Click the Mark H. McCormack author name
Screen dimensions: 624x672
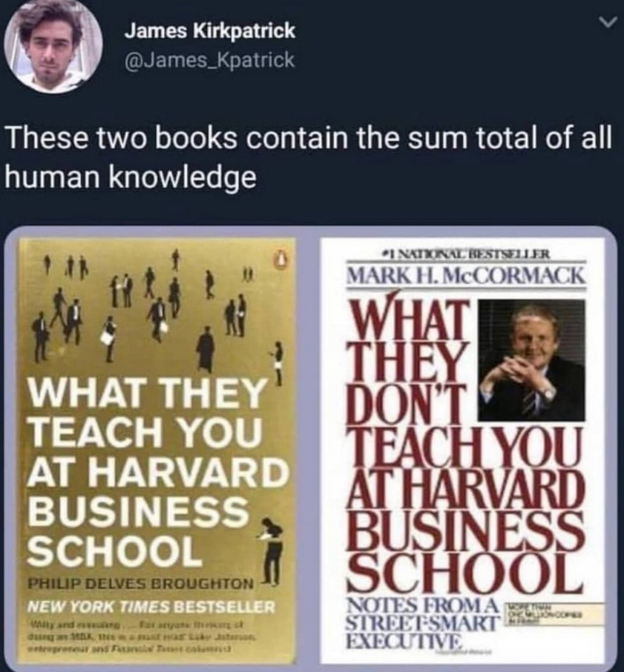point(466,276)
